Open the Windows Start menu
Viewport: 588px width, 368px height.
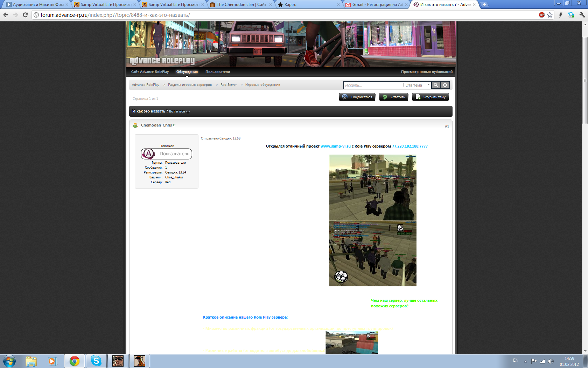point(9,361)
